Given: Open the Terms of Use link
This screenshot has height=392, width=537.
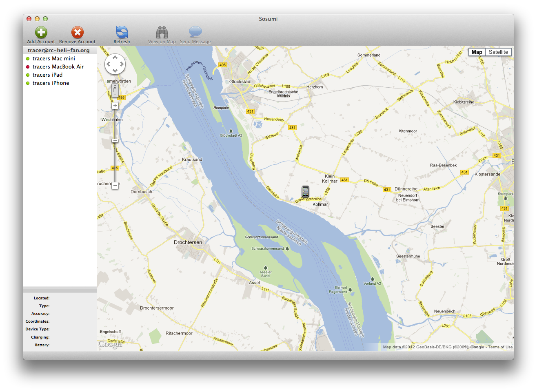Looking at the screenshot, I should [x=500, y=347].
